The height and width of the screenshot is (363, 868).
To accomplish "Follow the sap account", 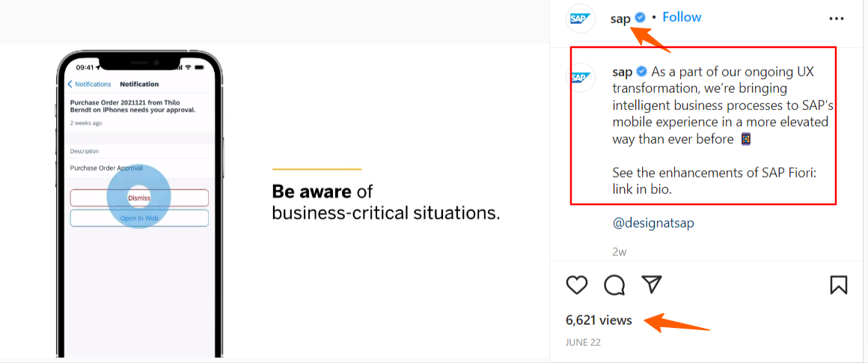I will 682,17.
